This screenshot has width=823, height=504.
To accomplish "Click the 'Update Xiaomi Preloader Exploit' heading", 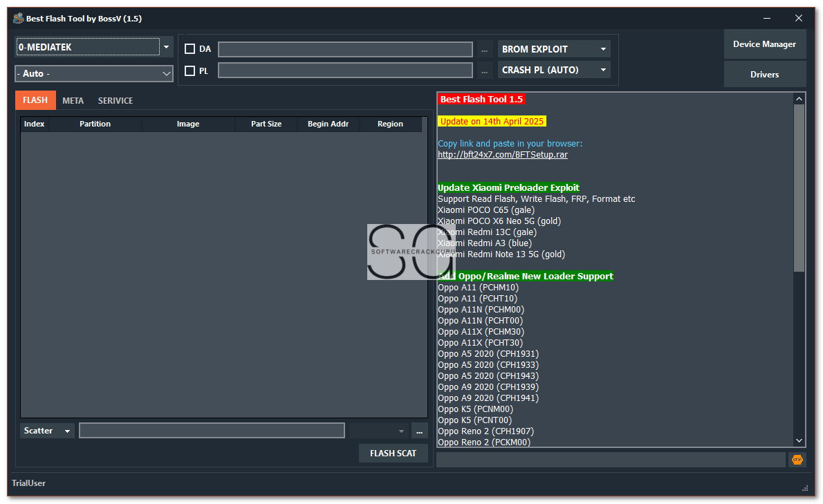I will pyautogui.click(x=508, y=188).
